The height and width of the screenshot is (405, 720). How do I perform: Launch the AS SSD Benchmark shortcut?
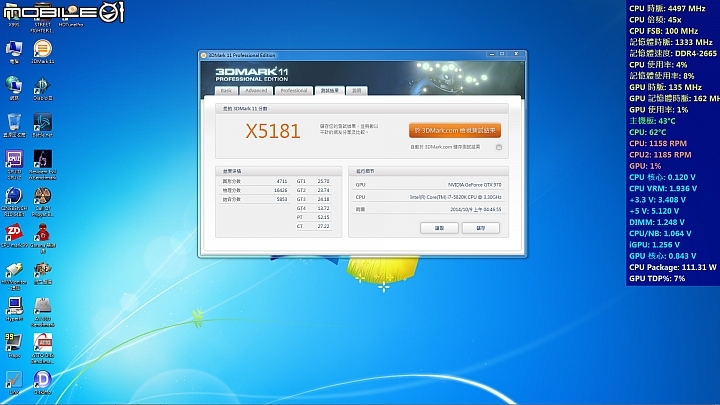point(43,312)
